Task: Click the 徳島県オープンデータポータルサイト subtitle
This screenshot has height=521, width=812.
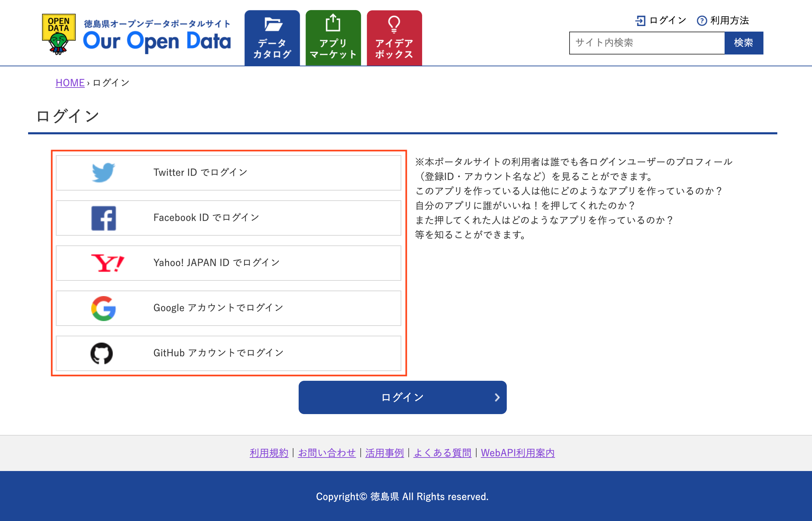Action: [x=157, y=24]
